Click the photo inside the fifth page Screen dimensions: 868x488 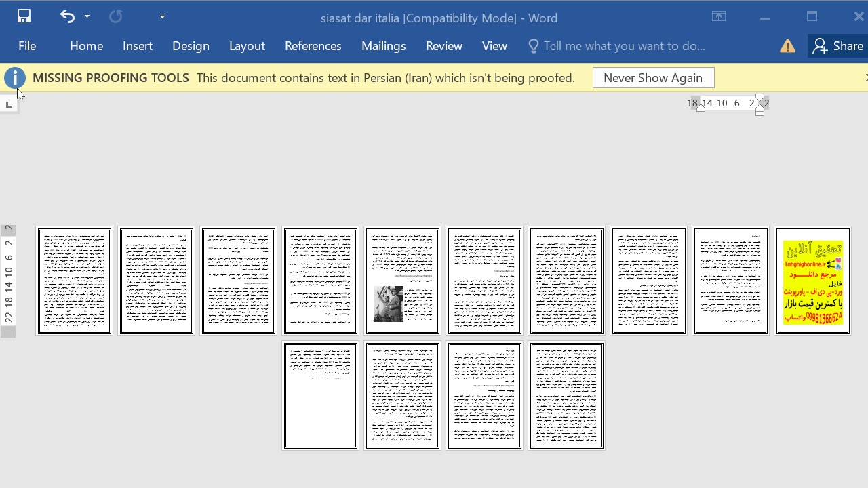(x=389, y=304)
